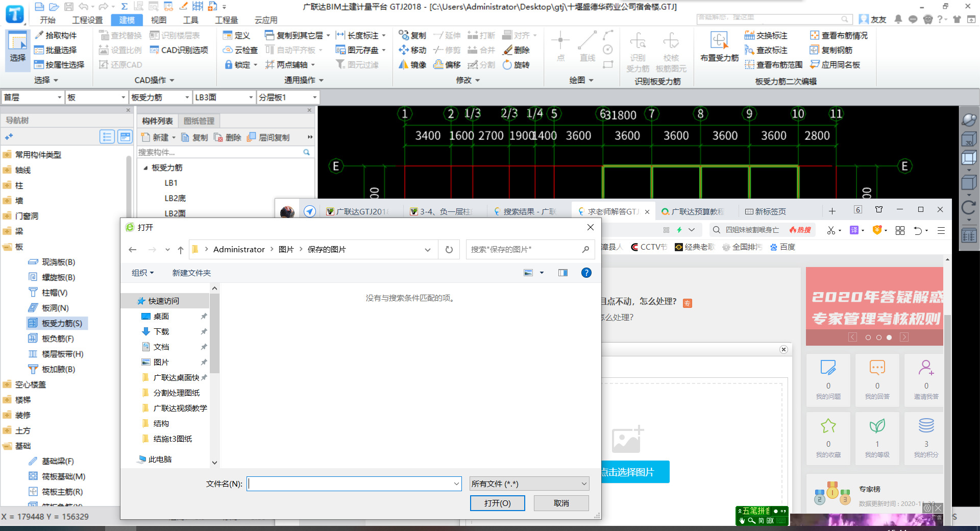Open CAD识别选项 recognition options
Image resolution: width=980 pixels, height=531 pixels.
(179, 50)
